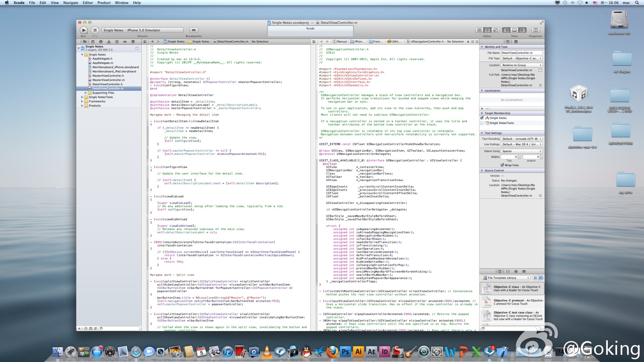Open the left editor related files menu

tap(146, 41)
